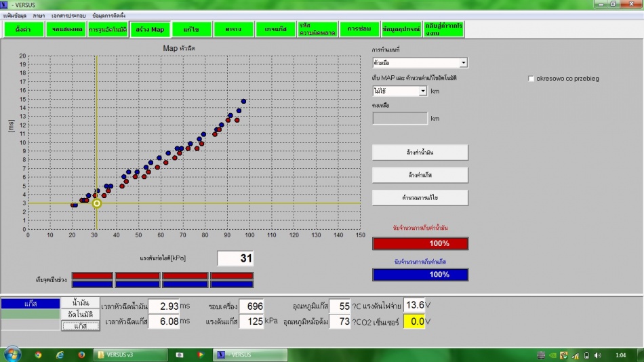Open the NVIDIA tray icon

click(x=552, y=355)
